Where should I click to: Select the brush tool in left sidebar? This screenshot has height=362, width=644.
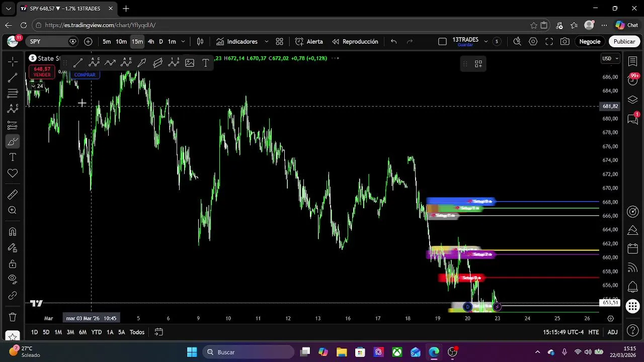pyautogui.click(x=13, y=142)
